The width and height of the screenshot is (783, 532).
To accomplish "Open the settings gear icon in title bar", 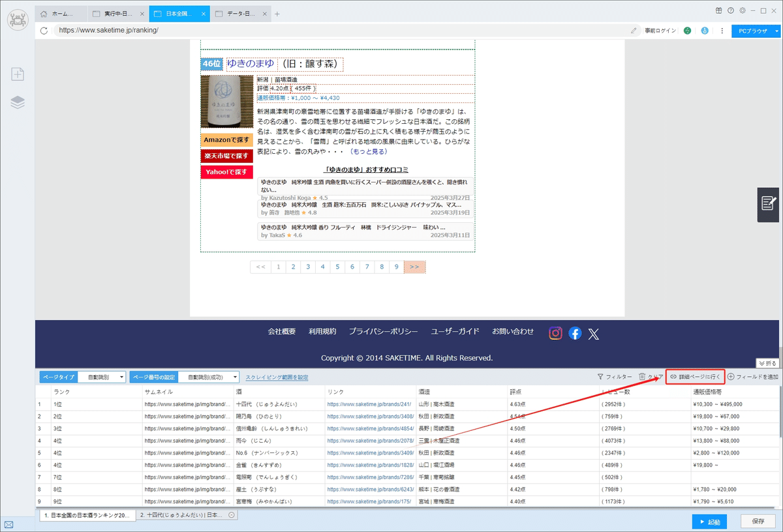I will click(x=742, y=10).
